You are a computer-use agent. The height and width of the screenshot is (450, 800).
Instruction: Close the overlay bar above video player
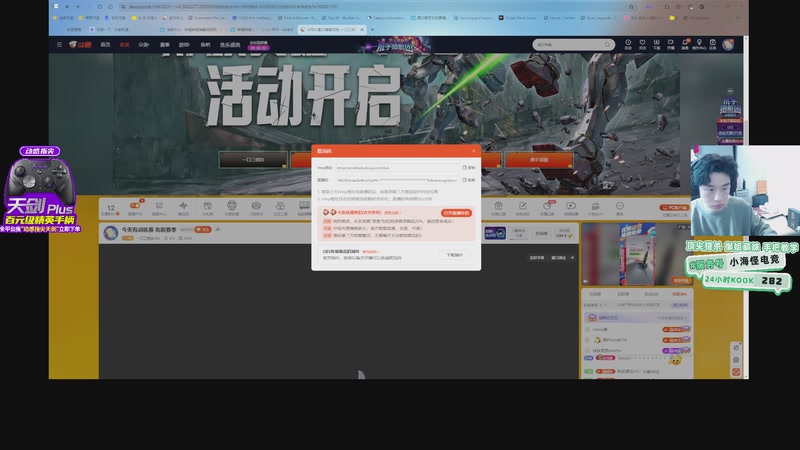point(572,258)
